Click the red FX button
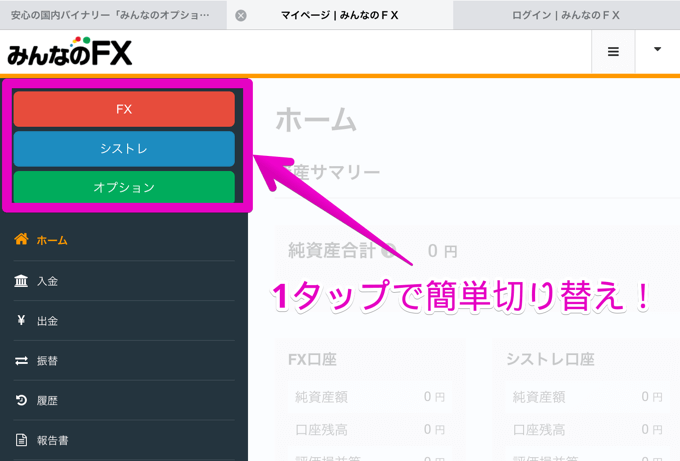The width and height of the screenshot is (680, 461). (x=124, y=109)
